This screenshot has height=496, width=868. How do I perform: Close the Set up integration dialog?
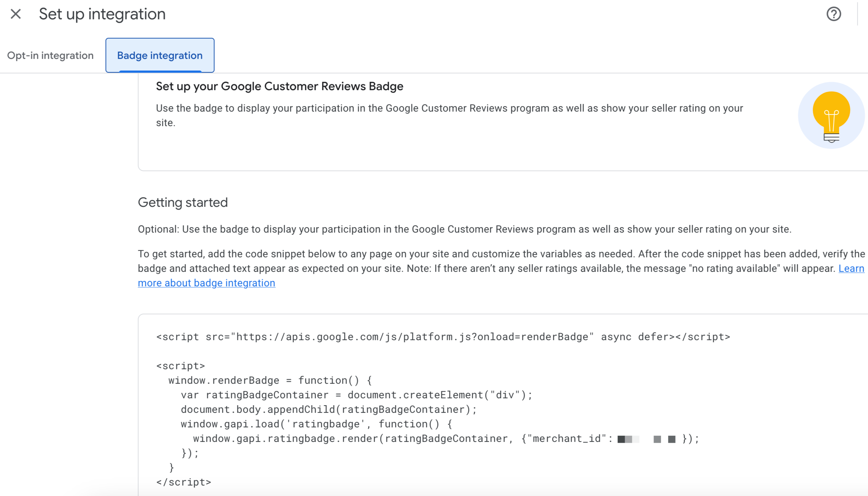(x=16, y=14)
